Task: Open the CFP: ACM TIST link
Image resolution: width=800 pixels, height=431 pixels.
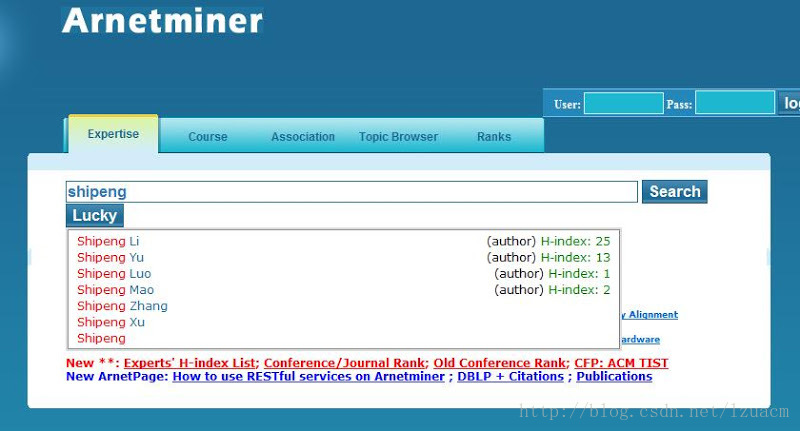Action: pos(621,363)
